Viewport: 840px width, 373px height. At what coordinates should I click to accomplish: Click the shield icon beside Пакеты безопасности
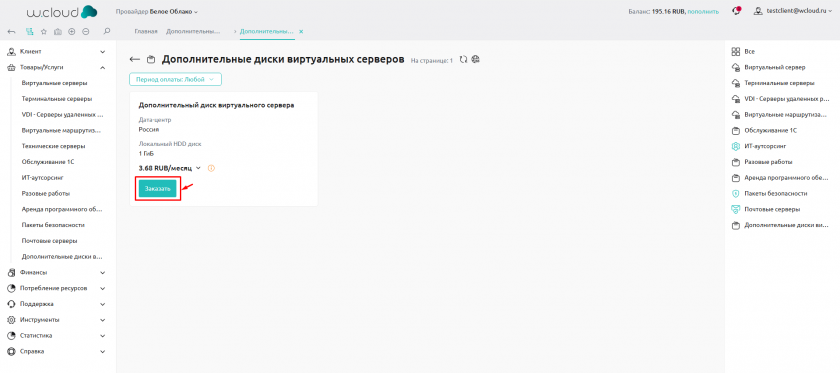[736, 193]
